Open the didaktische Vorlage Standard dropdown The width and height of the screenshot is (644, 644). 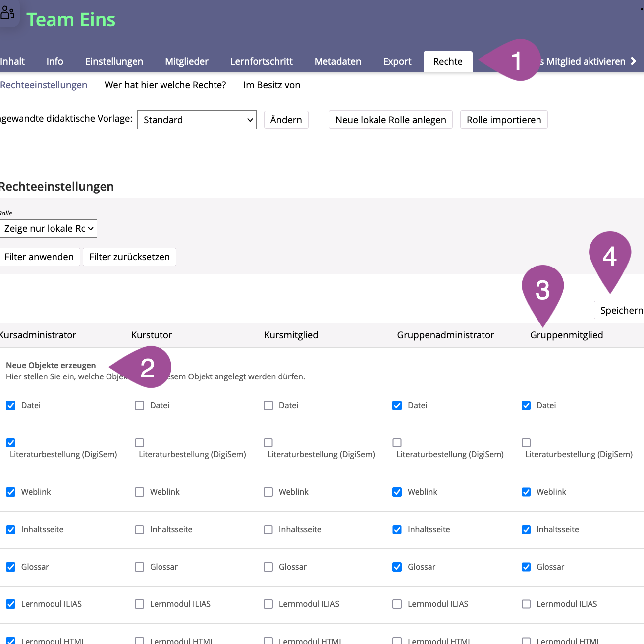coord(197,120)
